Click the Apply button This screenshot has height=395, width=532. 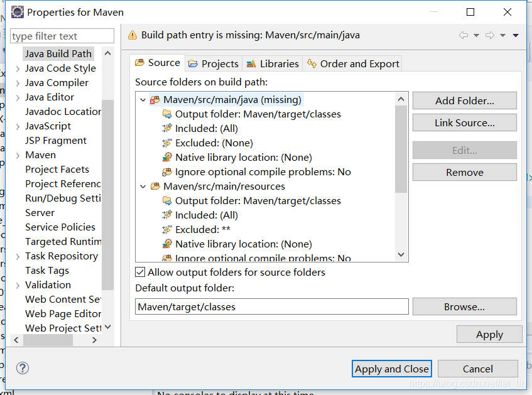coord(489,334)
